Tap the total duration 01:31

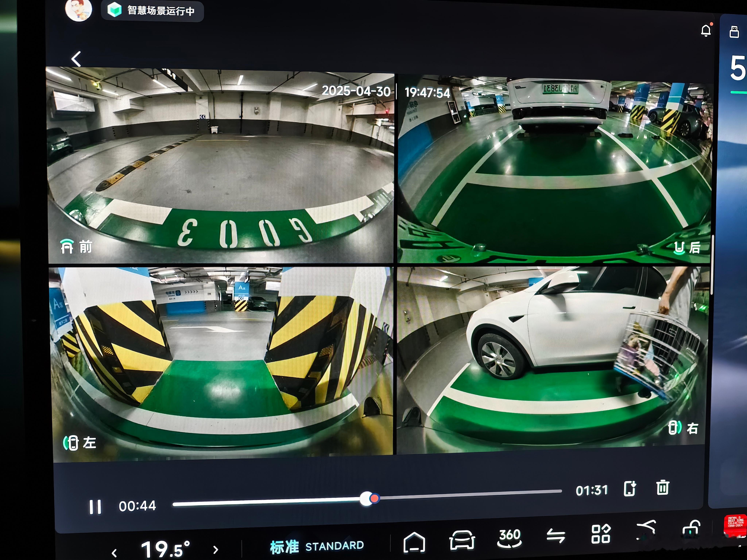[592, 491]
